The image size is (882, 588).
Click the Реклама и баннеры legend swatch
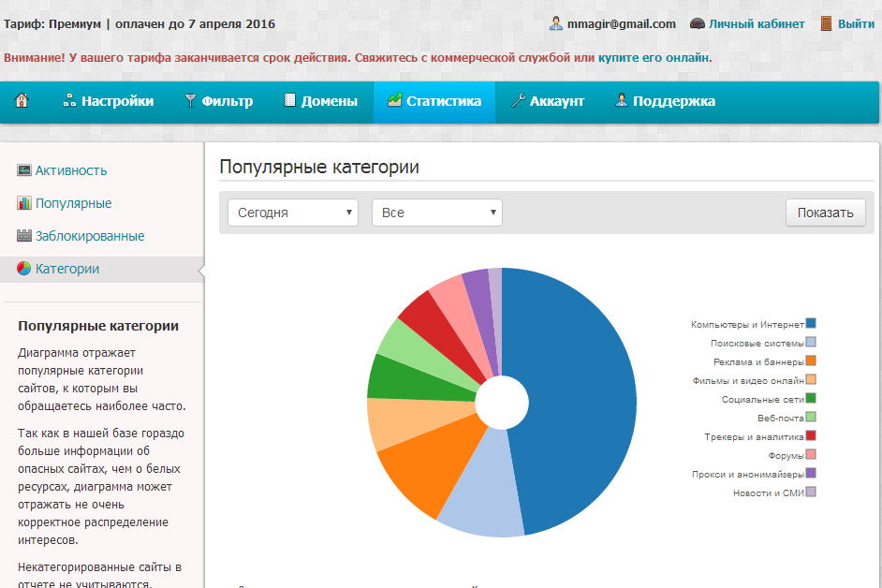[811, 360]
